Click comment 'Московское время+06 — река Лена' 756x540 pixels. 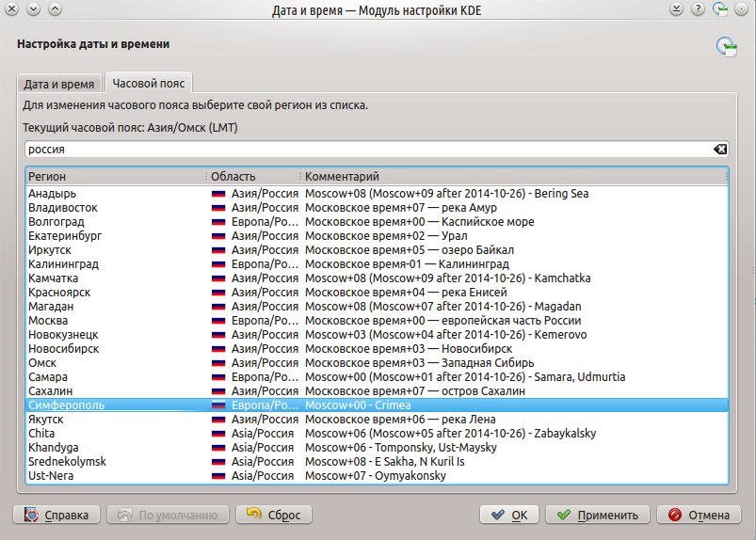coord(400,420)
